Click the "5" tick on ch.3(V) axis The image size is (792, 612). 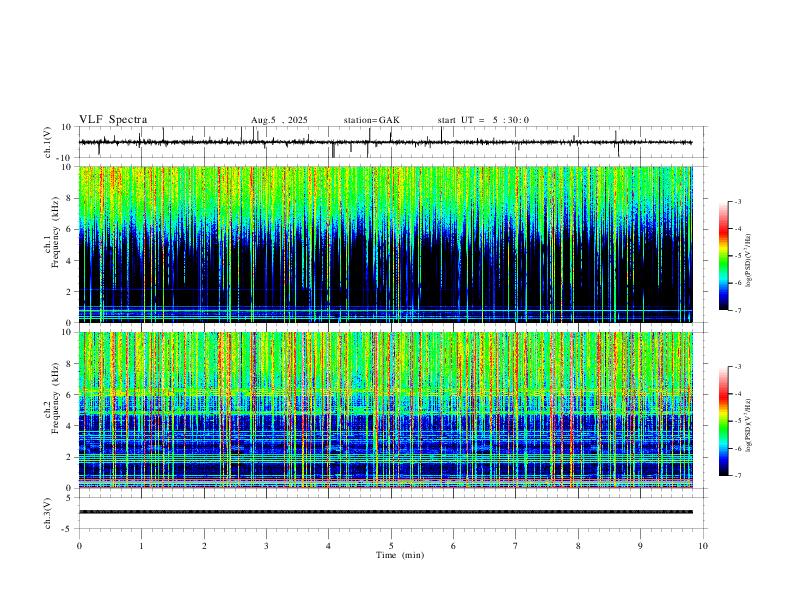70,498
